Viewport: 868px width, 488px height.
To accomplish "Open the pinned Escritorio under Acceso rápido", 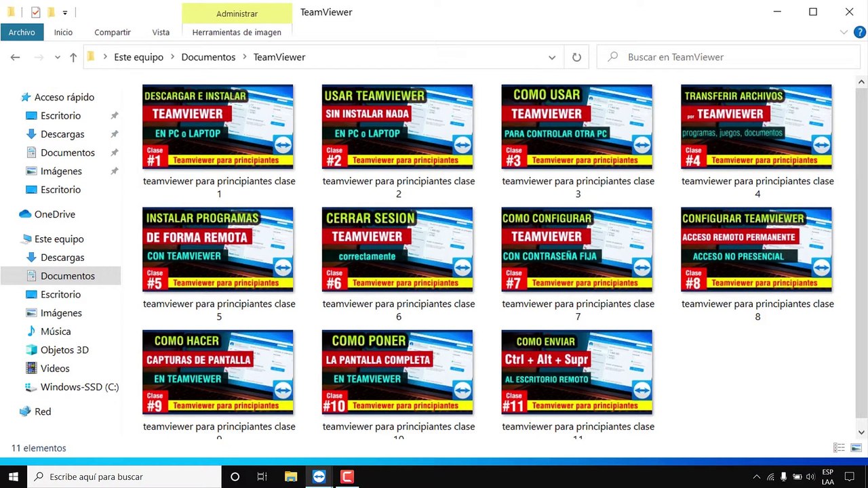I will 60,115.
